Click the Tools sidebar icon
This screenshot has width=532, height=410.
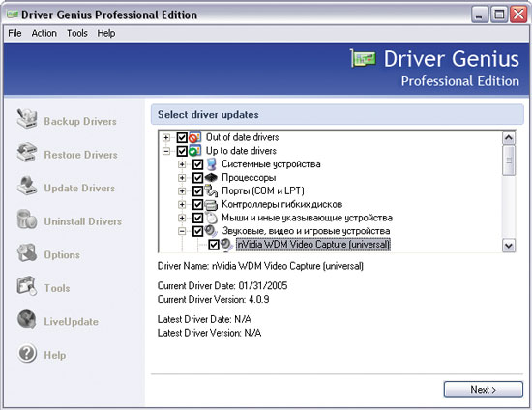click(x=27, y=286)
